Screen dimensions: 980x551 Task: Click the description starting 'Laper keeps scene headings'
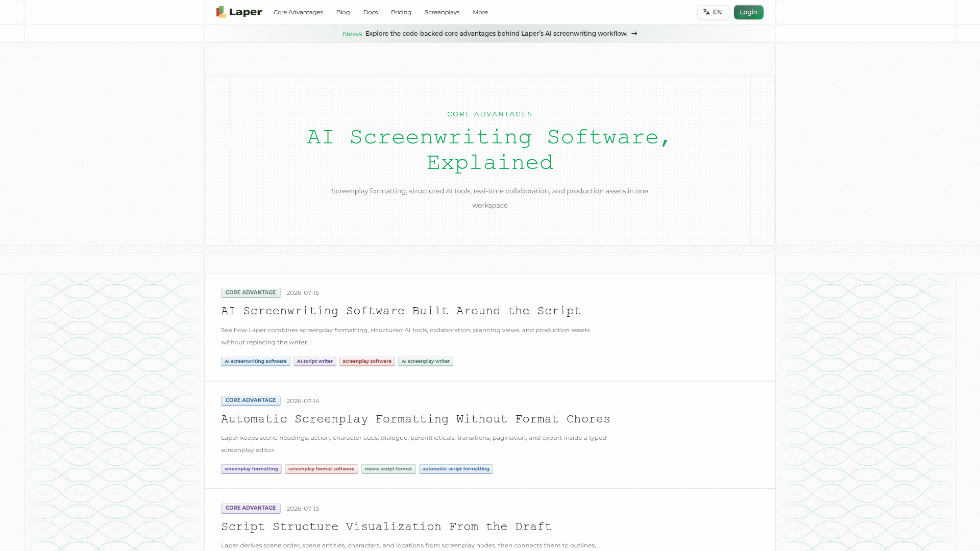point(413,444)
